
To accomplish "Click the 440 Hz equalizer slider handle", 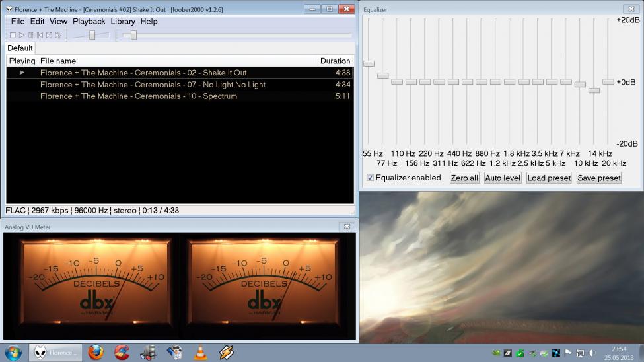I will (453, 82).
